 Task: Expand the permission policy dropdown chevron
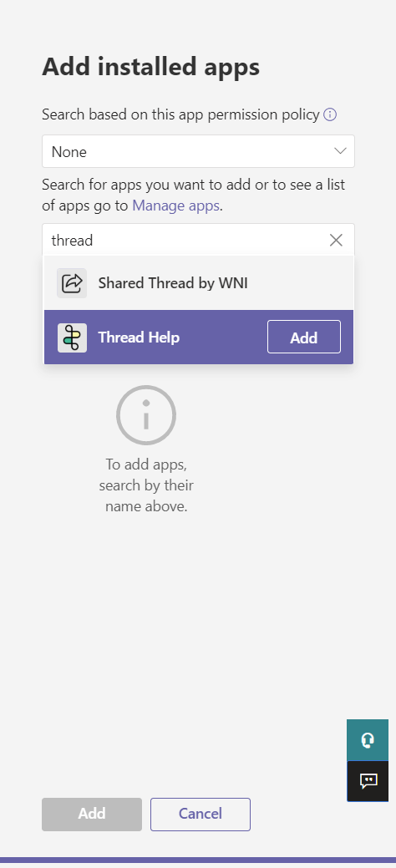click(x=340, y=151)
